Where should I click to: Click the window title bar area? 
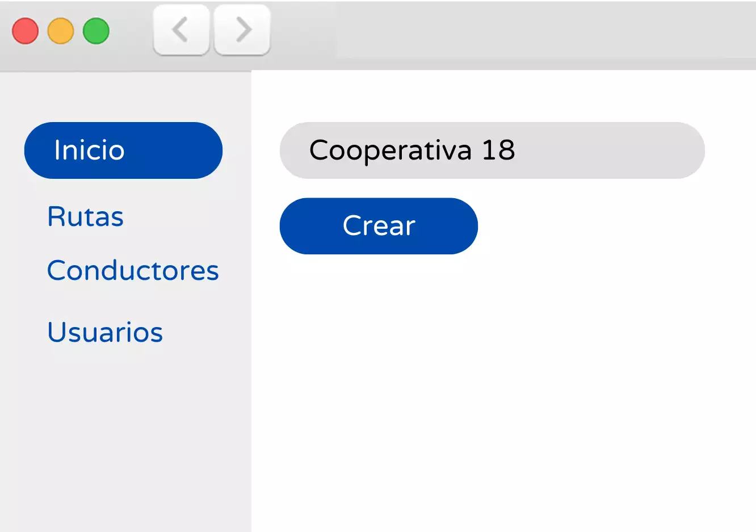[454, 31]
